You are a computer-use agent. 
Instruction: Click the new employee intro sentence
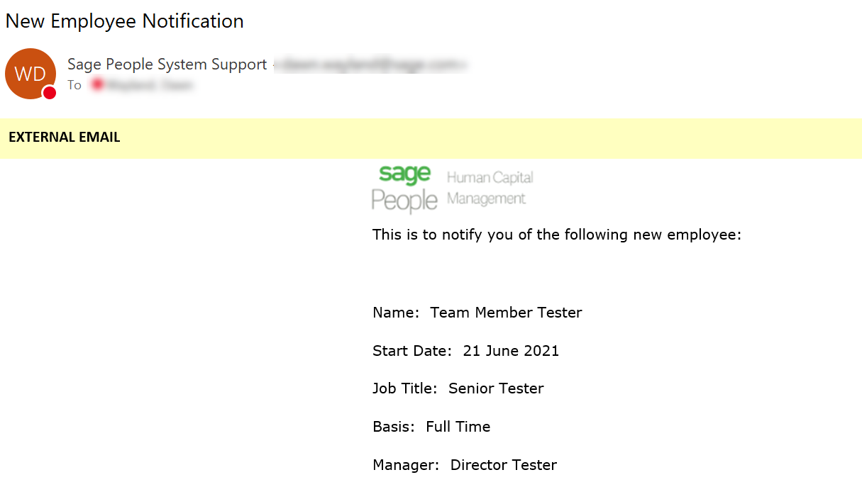(556, 235)
